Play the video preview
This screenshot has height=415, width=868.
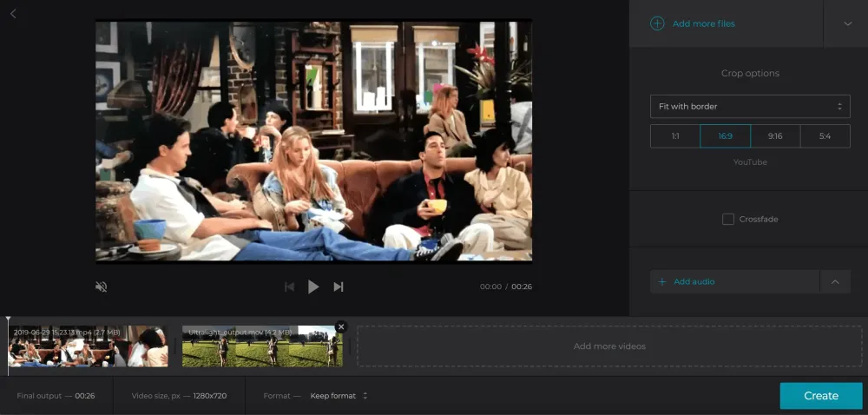tap(313, 287)
